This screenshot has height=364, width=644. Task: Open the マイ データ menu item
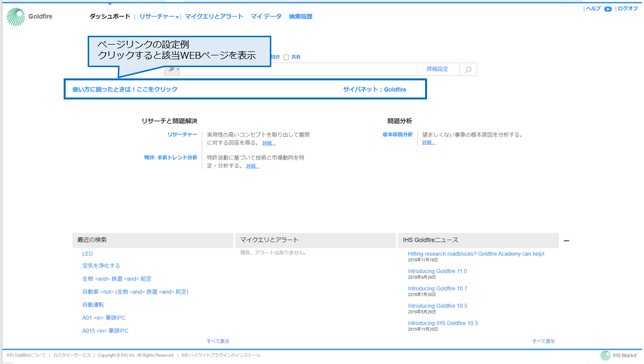click(x=266, y=17)
